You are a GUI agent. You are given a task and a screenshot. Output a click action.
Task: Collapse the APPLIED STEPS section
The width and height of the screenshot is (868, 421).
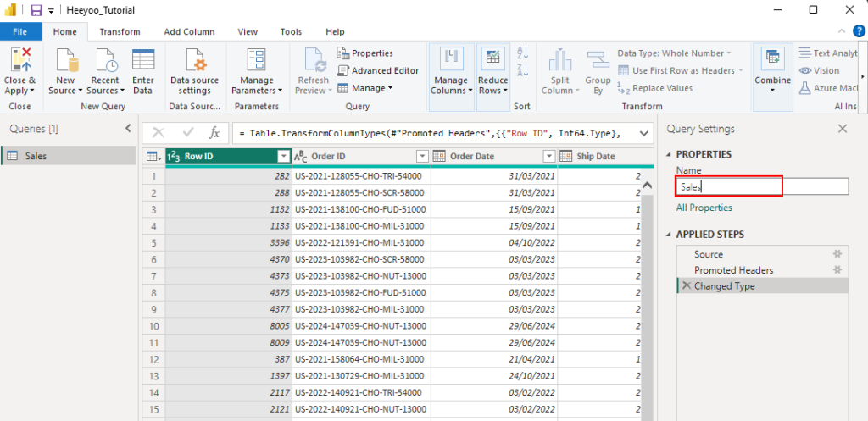[x=670, y=234]
